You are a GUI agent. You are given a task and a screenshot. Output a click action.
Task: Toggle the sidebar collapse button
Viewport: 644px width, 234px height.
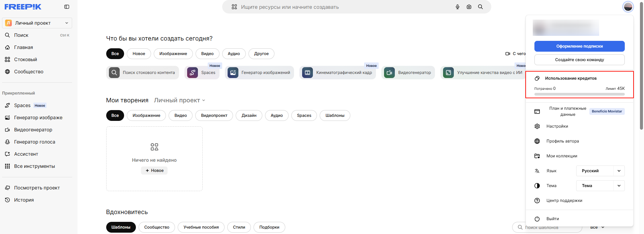coord(67,7)
